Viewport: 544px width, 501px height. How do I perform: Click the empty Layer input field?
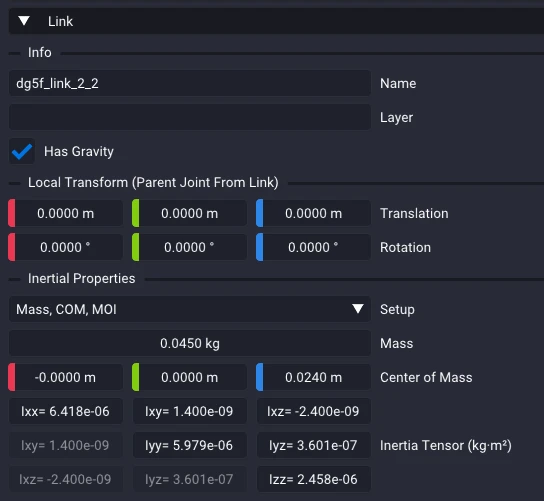190,117
